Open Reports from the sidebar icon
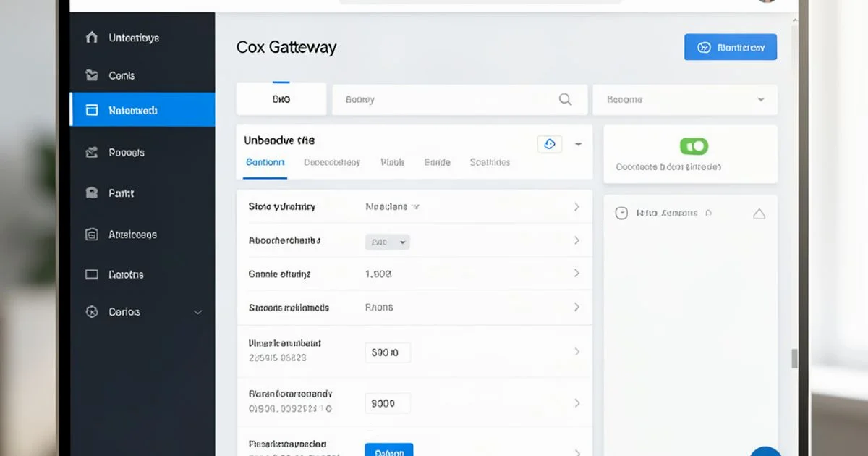Screen dimensions: 868x456 91,152
